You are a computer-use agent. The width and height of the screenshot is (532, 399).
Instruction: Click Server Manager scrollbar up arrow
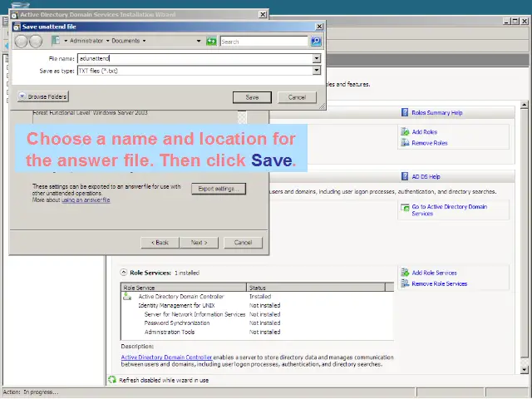[525, 105]
